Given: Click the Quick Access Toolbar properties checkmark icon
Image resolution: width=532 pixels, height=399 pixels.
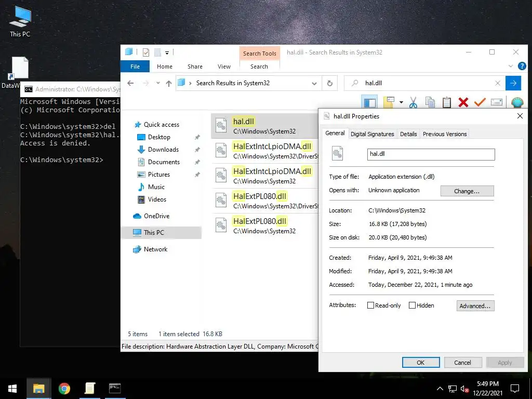Looking at the screenshot, I should pyautogui.click(x=146, y=52).
